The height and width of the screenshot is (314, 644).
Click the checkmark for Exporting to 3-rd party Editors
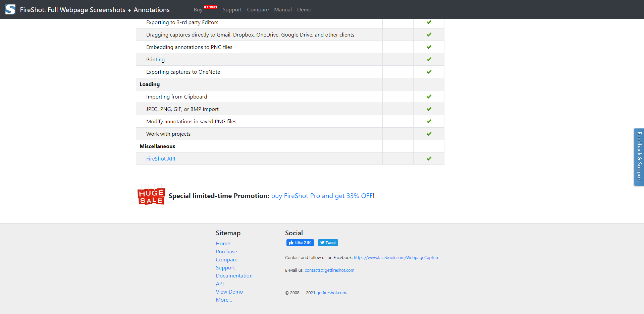click(x=429, y=22)
